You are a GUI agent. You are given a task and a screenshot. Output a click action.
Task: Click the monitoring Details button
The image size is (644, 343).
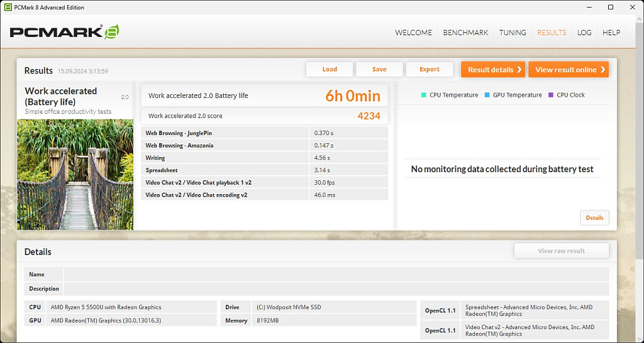[594, 218]
